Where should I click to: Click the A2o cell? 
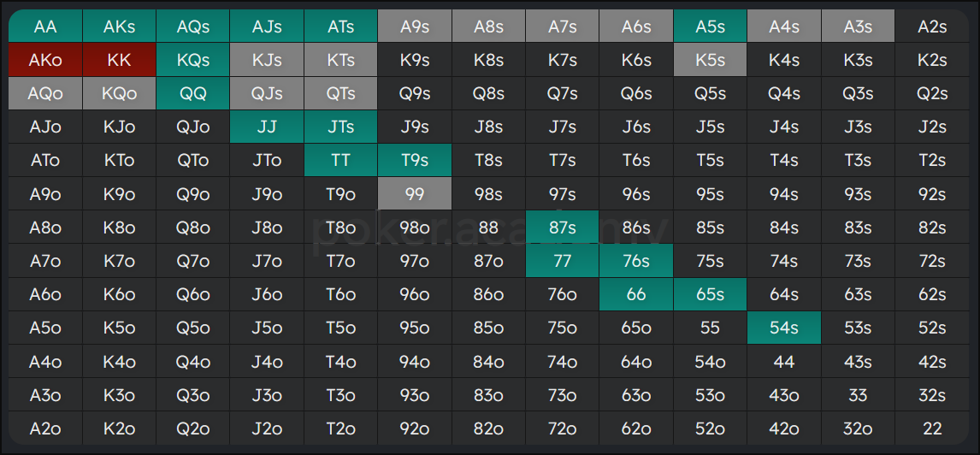(x=45, y=428)
